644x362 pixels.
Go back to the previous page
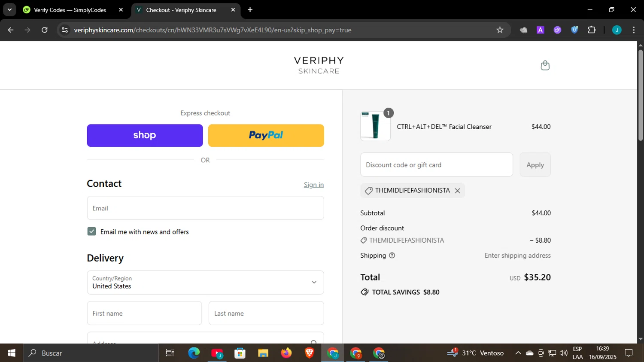coord(11,30)
